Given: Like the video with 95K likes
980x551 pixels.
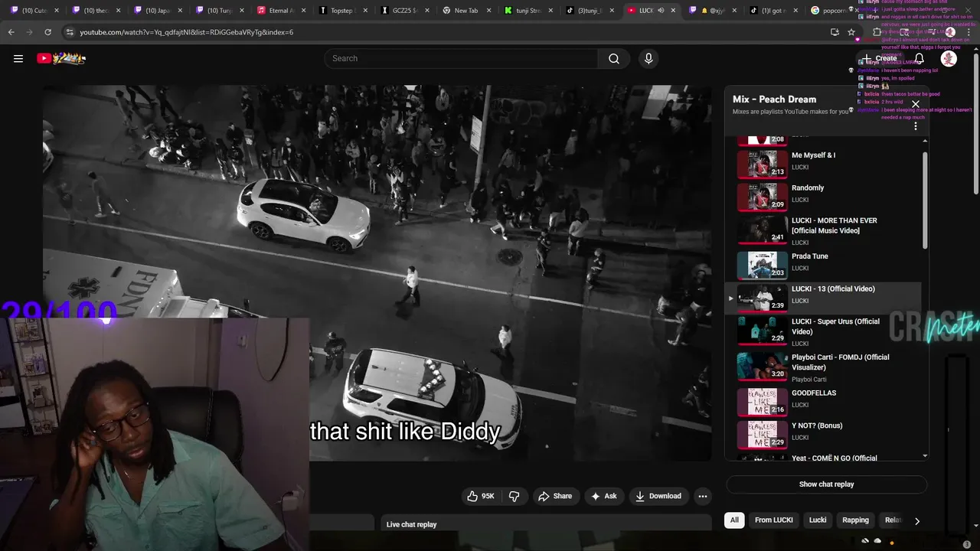Looking at the screenshot, I should 481,496.
